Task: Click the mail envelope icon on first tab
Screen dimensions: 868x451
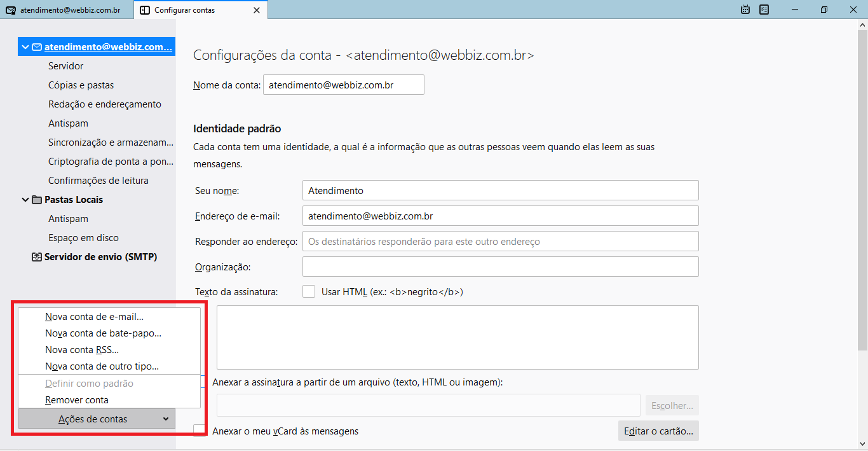Action: pyautogui.click(x=10, y=10)
